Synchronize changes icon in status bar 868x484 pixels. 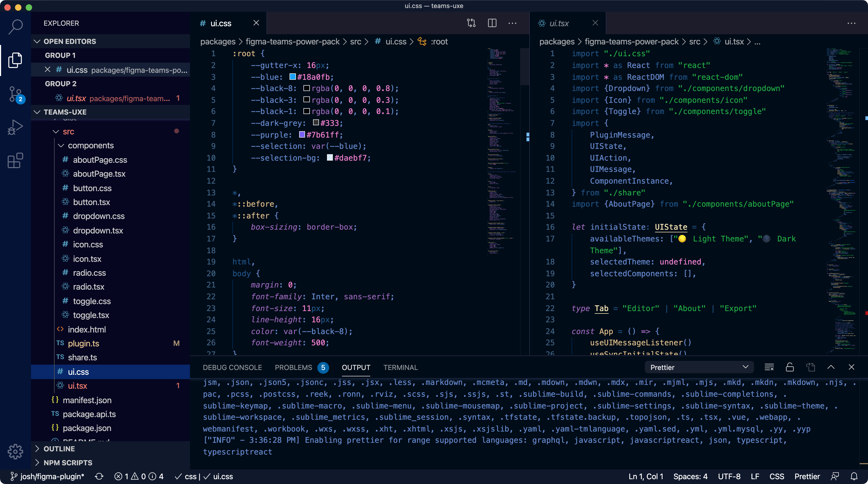[99, 476]
